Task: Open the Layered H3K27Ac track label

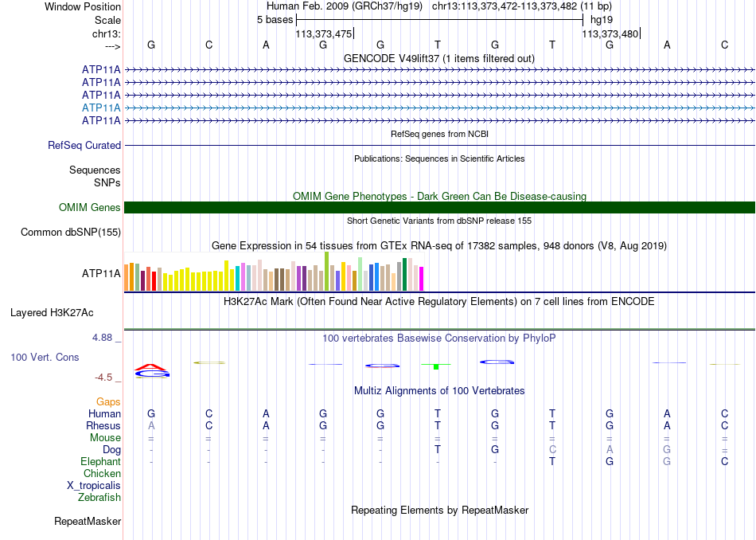Action: (x=52, y=313)
